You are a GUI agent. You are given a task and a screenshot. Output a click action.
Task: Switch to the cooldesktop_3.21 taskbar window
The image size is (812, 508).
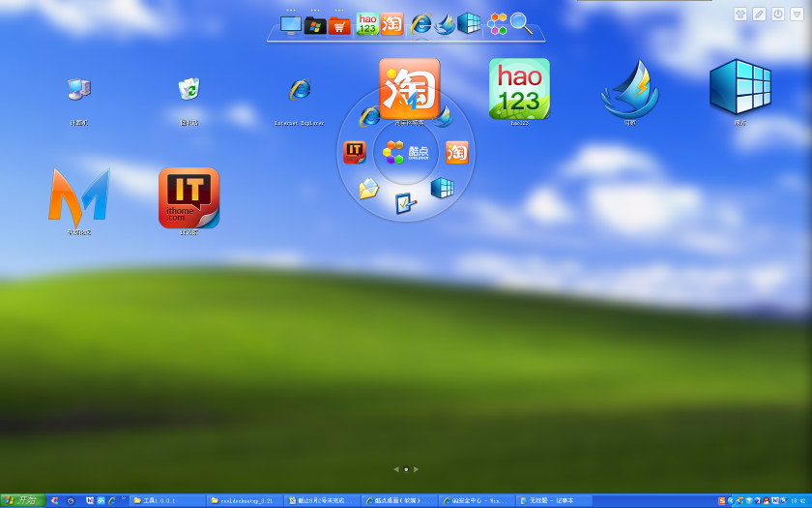pyautogui.click(x=245, y=501)
